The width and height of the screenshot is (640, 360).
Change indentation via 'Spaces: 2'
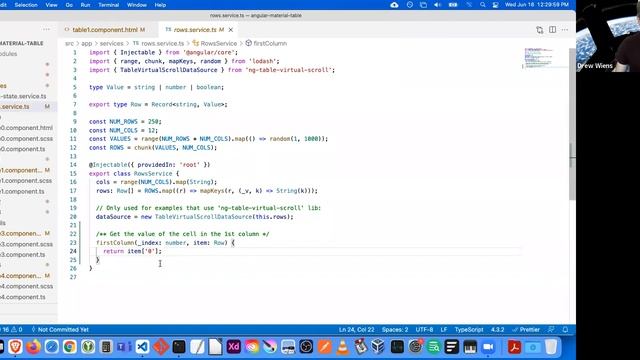[395, 329]
